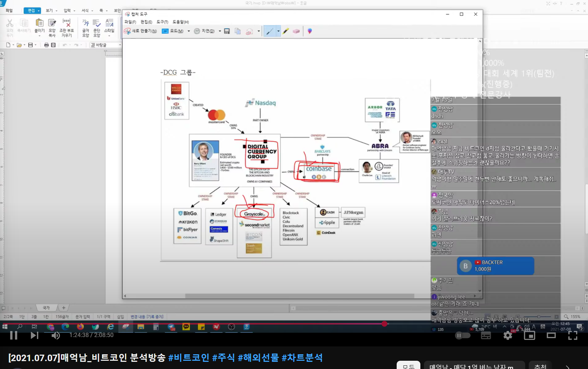Open 글자 모양 character format
Image resolution: width=588 pixels, height=369 pixels.
click(85, 27)
